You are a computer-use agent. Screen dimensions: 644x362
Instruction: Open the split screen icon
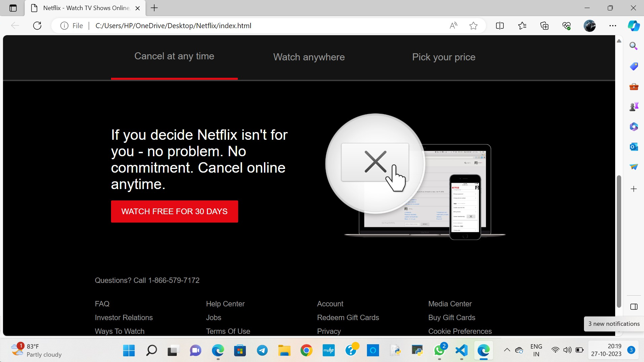(x=499, y=25)
